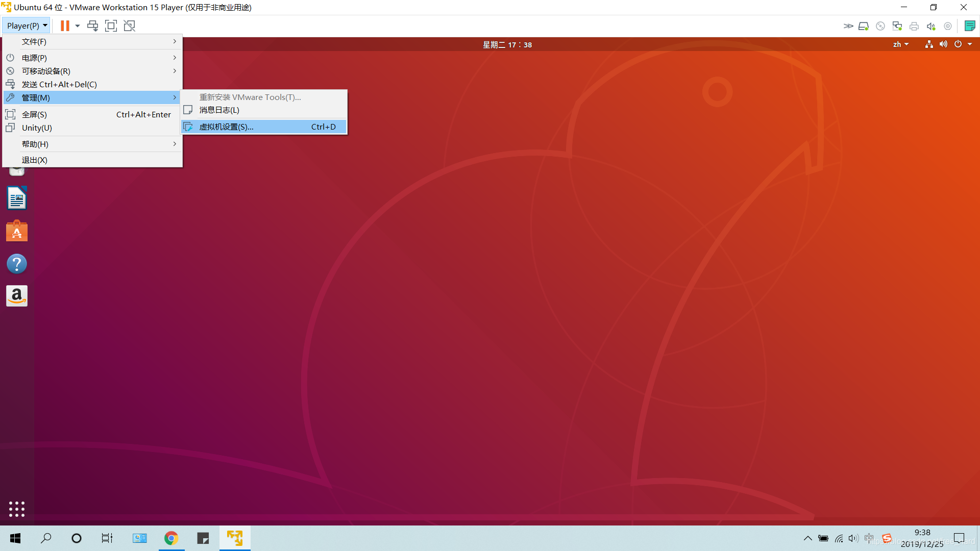Viewport: 980px width, 551px height.
Task: Open 可移动设备(R) submenu
Action: click(92, 71)
